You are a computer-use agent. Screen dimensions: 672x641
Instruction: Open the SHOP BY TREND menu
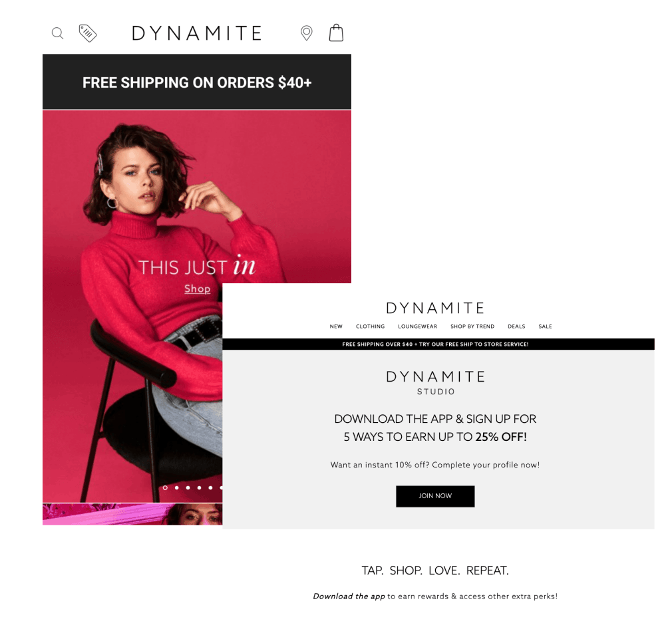coord(472,326)
